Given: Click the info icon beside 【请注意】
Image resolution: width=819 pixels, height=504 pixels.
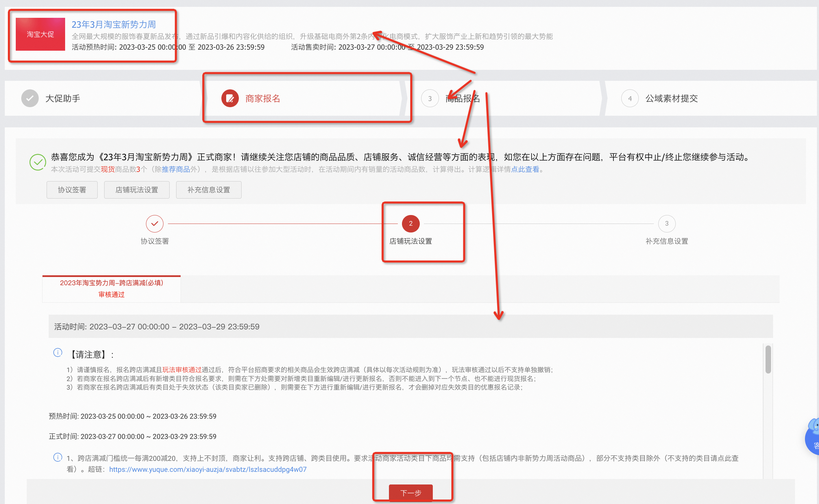Looking at the screenshot, I should click(58, 352).
